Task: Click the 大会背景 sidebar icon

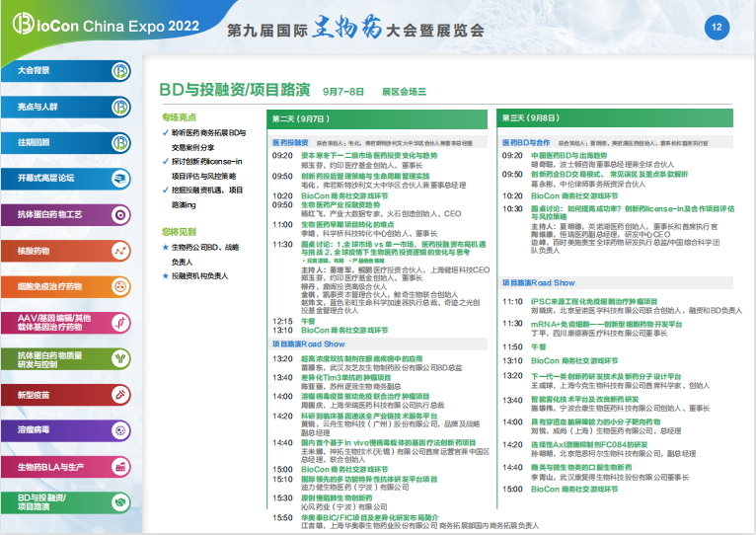Action: coord(120,71)
